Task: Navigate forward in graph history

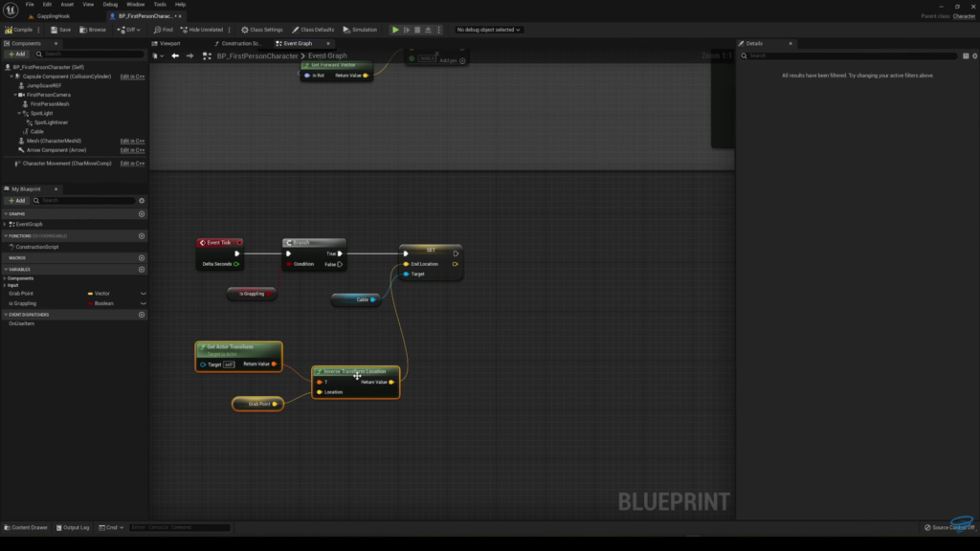Action: click(189, 56)
